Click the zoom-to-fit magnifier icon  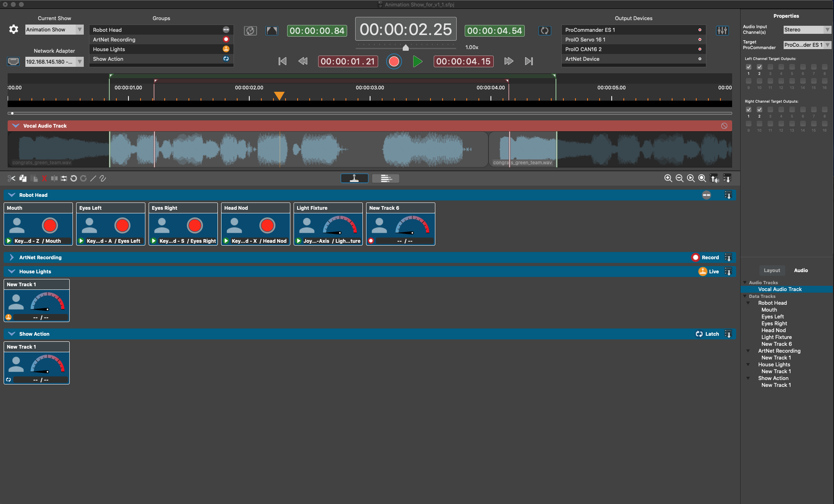(x=702, y=178)
